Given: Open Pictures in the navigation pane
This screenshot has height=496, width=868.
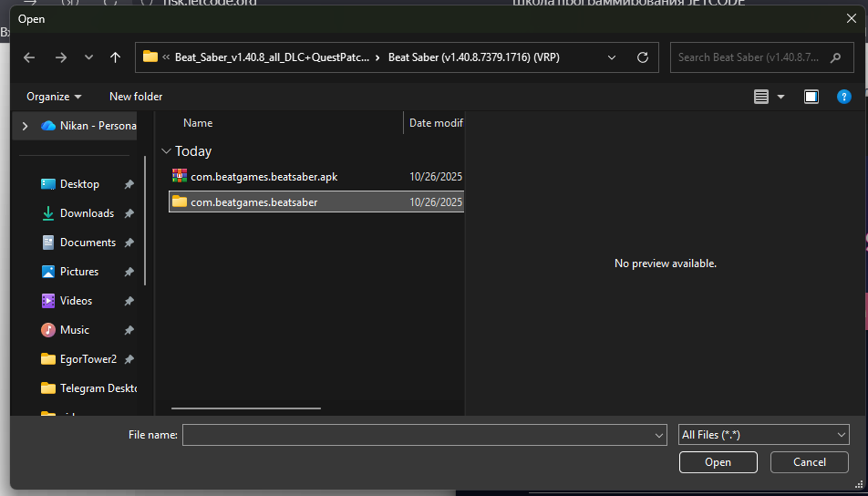Looking at the screenshot, I should (x=79, y=272).
